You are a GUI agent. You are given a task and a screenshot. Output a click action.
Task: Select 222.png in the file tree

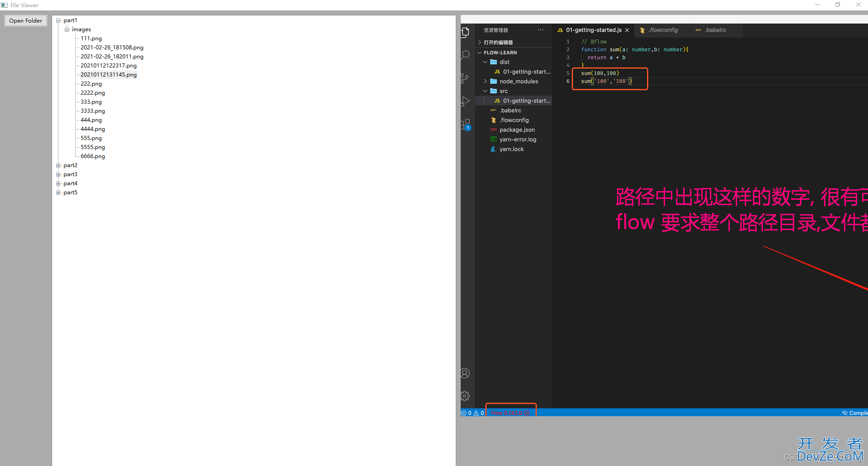pos(91,84)
